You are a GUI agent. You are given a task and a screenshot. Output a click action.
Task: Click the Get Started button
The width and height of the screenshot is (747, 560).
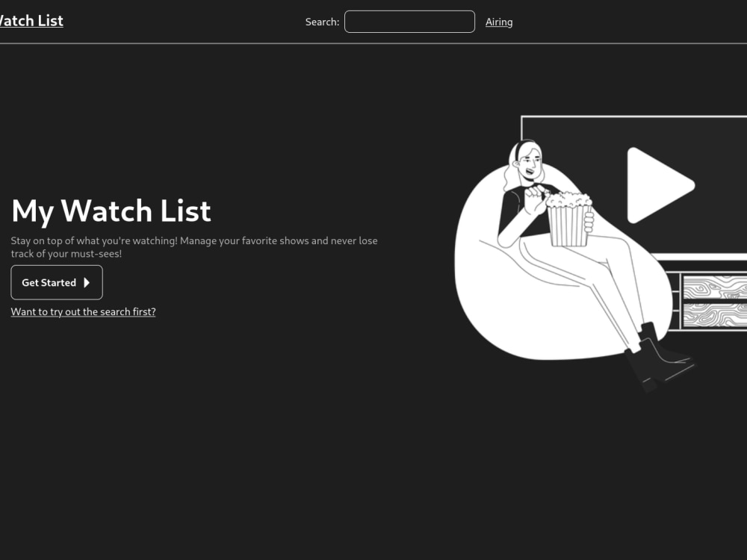click(x=57, y=282)
